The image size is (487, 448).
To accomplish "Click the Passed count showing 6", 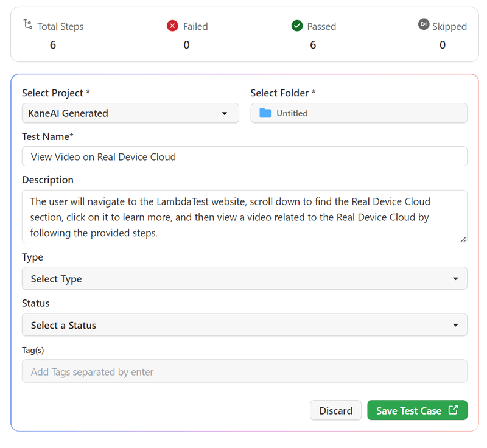I will [313, 44].
